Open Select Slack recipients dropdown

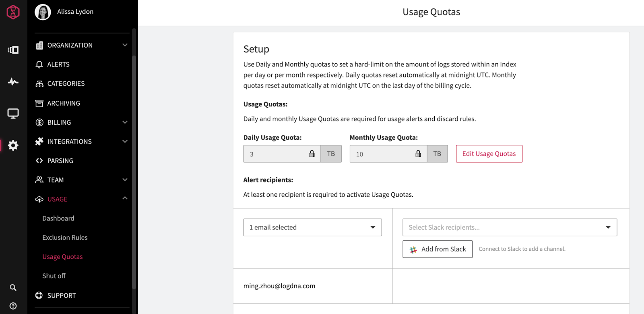coord(510,227)
